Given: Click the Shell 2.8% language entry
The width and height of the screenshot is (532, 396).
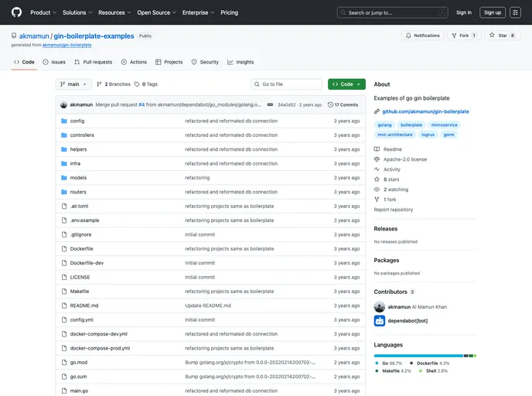Looking at the screenshot, I should pos(433,371).
